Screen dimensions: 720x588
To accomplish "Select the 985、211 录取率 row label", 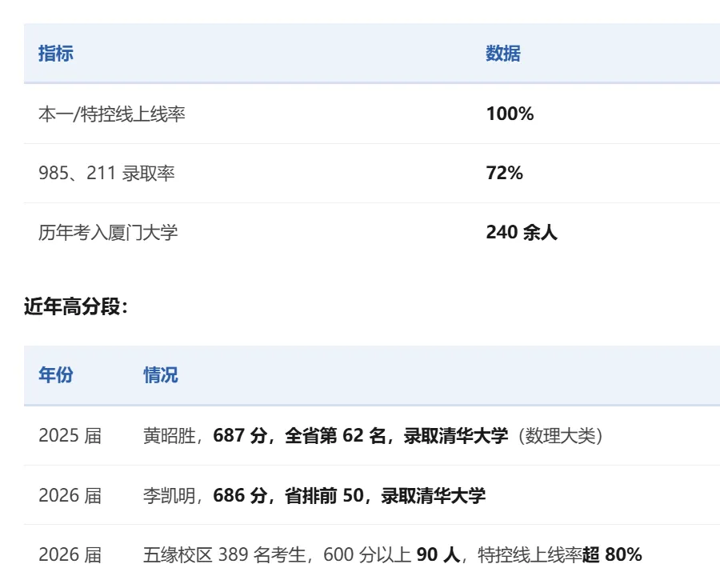I will [106, 173].
